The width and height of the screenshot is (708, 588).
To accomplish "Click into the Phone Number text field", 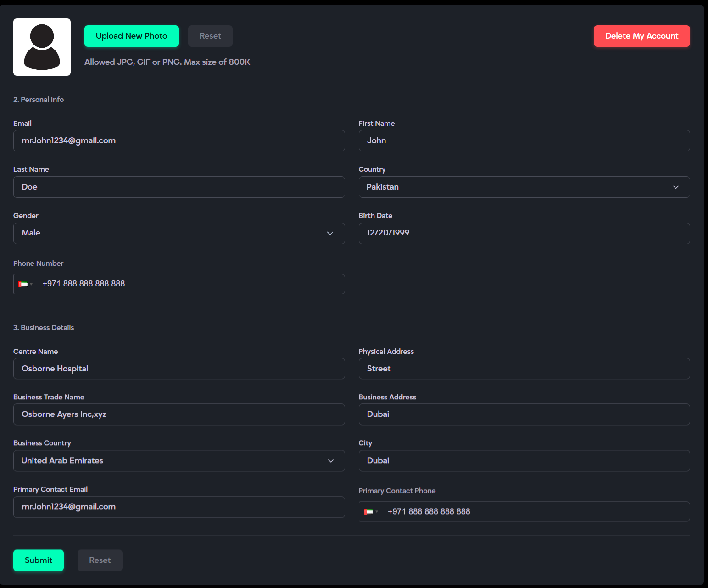I will click(x=190, y=284).
